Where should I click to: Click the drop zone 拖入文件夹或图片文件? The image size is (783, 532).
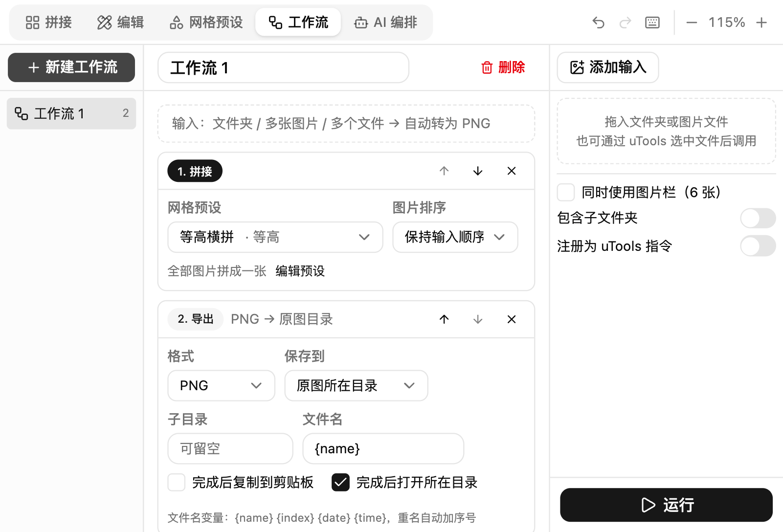point(667,131)
